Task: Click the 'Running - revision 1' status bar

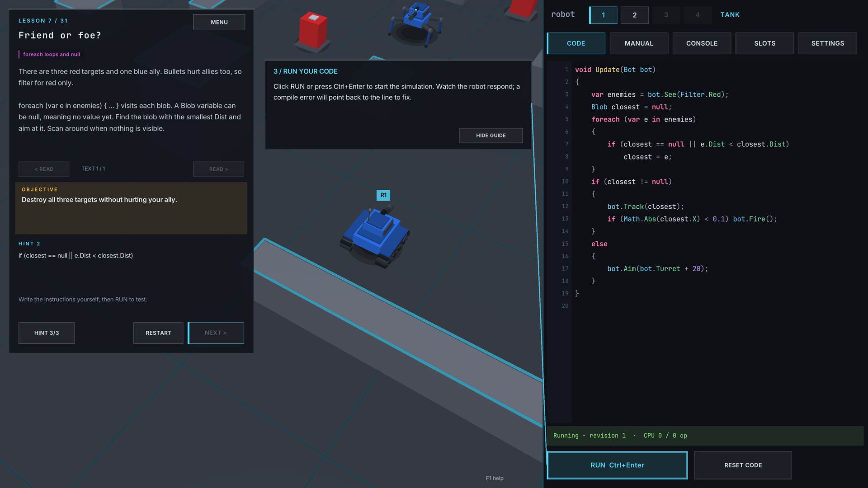Action: (705, 436)
